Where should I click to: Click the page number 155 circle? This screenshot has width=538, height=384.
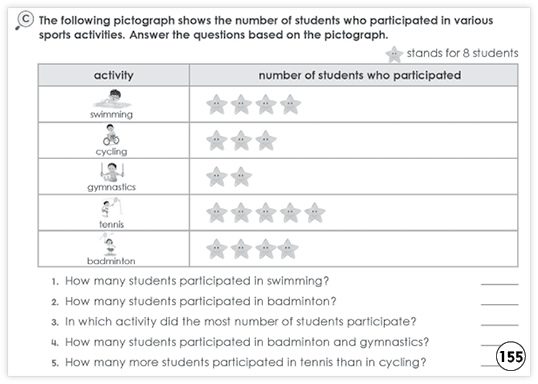[511, 356]
